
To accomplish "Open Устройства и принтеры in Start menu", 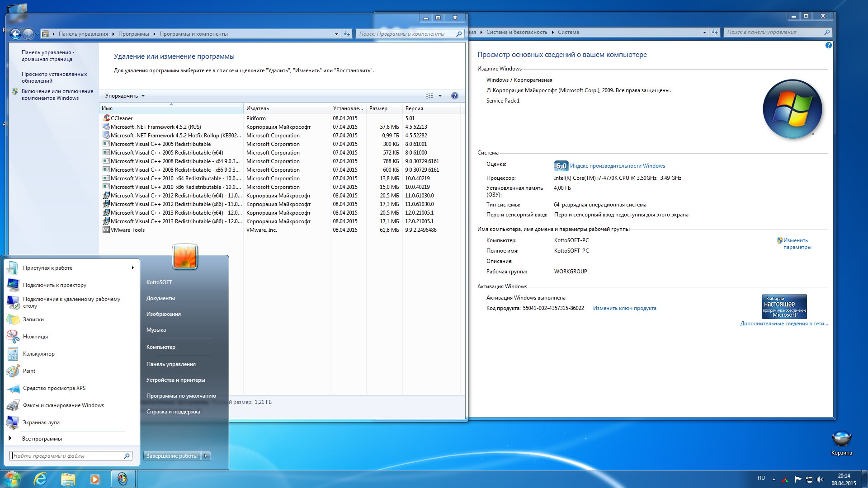I will tap(175, 380).
